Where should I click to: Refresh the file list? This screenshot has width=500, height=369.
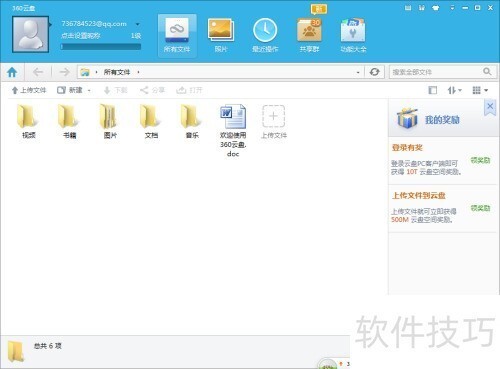375,72
